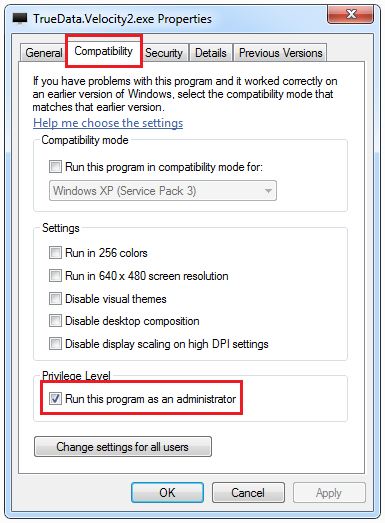Follow the 'Help me choose the settings' link
Viewport: 385px width, 523px height.
pos(108,123)
